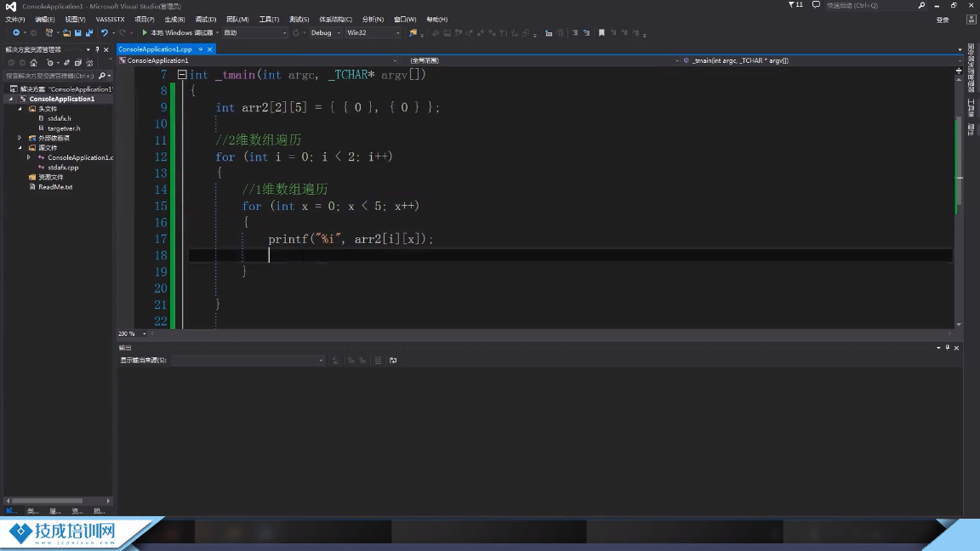Save the current file with disk icon
This screenshot has height=551, width=980.
click(78, 32)
